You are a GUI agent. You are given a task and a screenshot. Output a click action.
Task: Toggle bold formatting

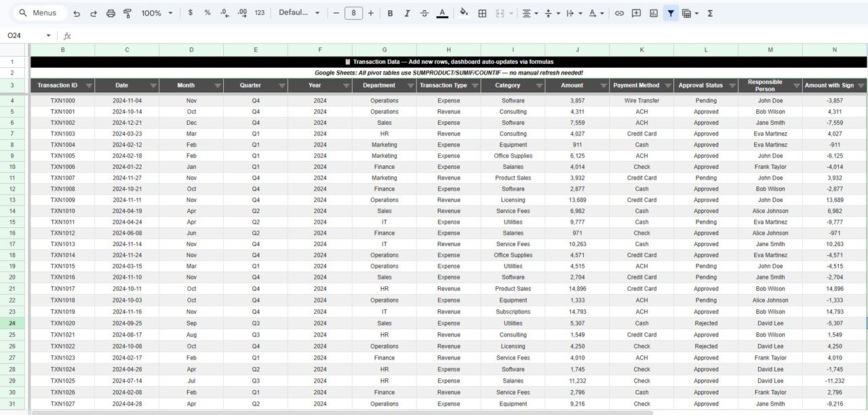390,13
